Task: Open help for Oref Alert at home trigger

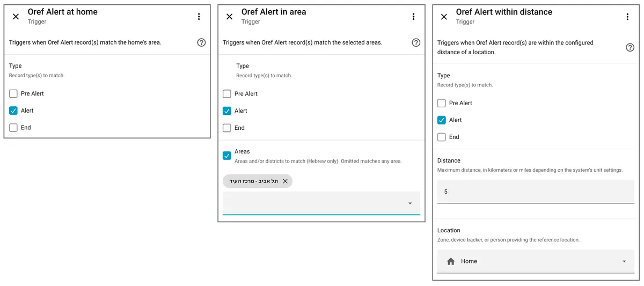Action: tap(201, 42)
